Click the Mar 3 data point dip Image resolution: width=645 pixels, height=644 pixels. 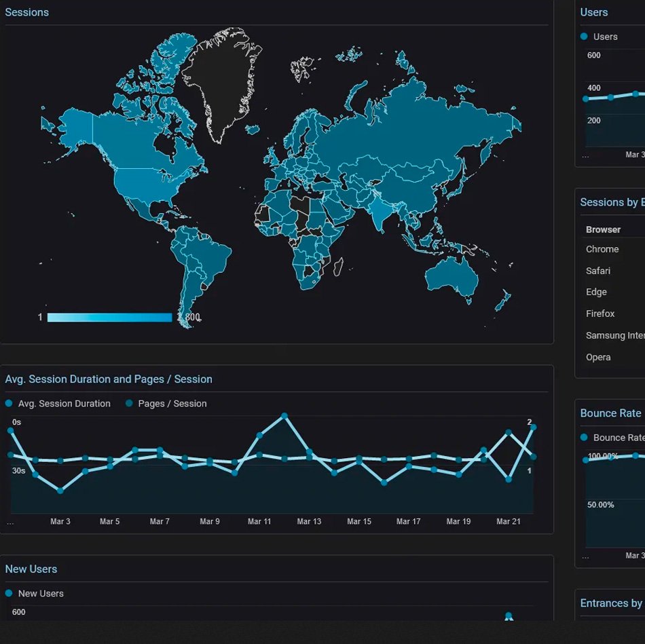click(x=60, y=490)
